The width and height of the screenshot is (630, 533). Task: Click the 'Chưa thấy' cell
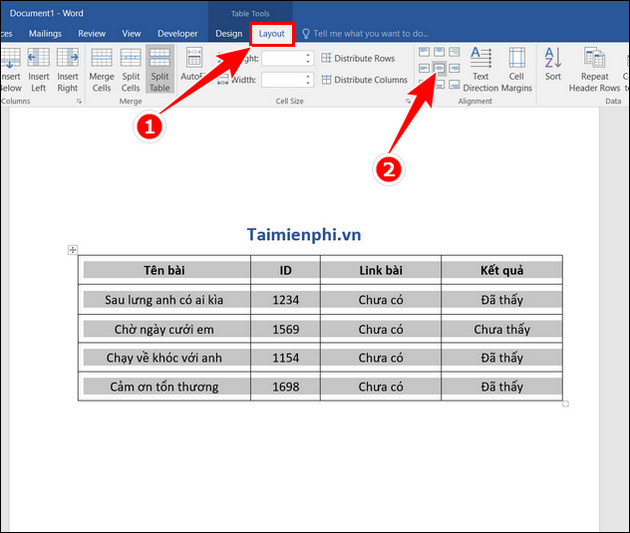click(502, 329)
